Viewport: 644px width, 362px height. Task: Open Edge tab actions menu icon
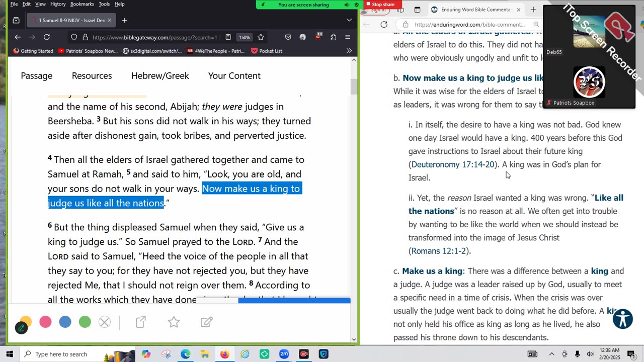(417, 10)
